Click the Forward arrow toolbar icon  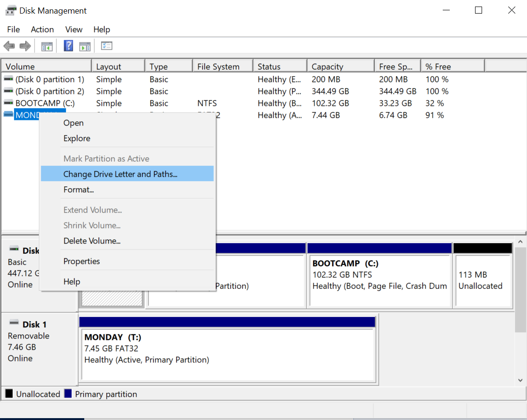(x=25, y=46)
